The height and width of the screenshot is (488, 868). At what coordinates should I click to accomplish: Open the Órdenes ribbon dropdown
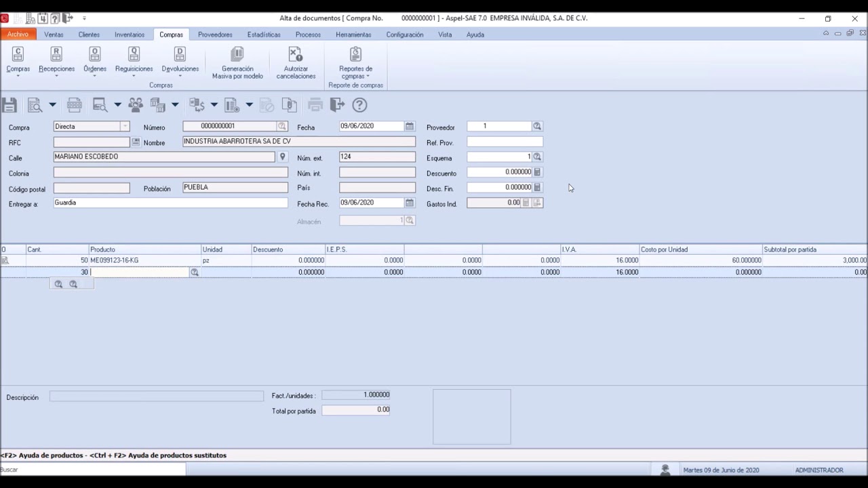click(95, 75)
